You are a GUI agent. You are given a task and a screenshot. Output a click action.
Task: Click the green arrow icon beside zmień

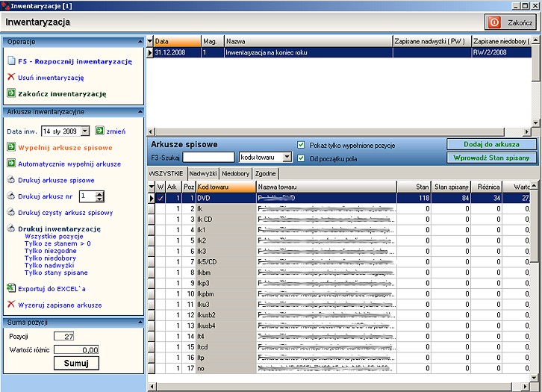pos(100,131)
